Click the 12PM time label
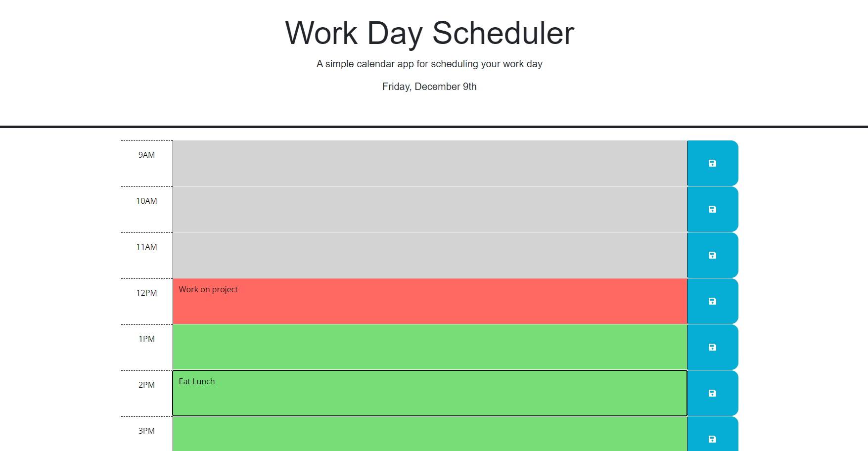The image size is (868, 451). (x=146, y=293)
